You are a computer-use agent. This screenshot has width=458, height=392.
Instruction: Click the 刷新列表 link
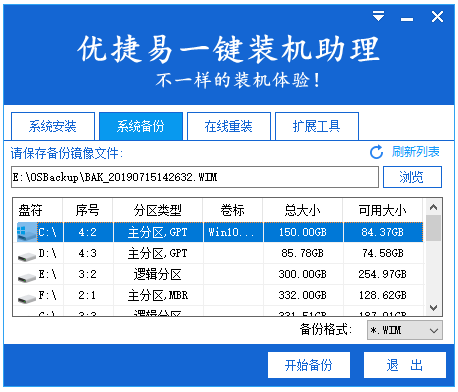416,152
